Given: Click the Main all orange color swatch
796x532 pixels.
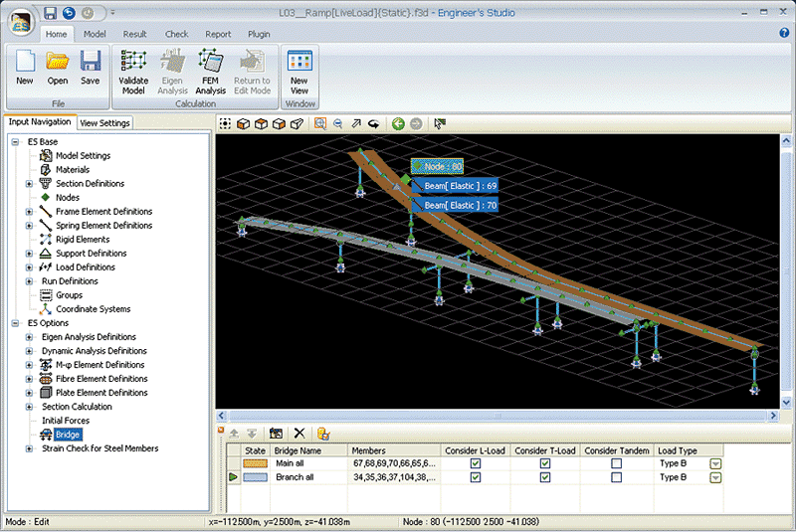Looking at the screenshot, I should pyautogui.click(x=256, y=463).
